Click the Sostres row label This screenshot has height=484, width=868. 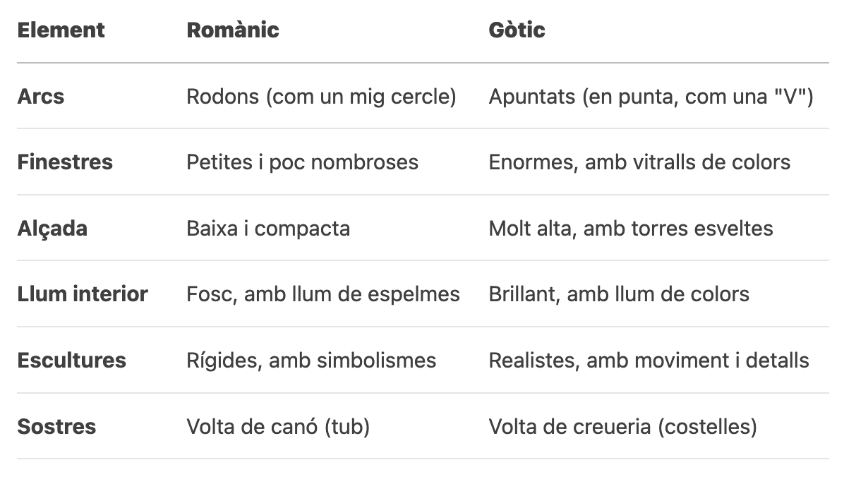[56, 427]
